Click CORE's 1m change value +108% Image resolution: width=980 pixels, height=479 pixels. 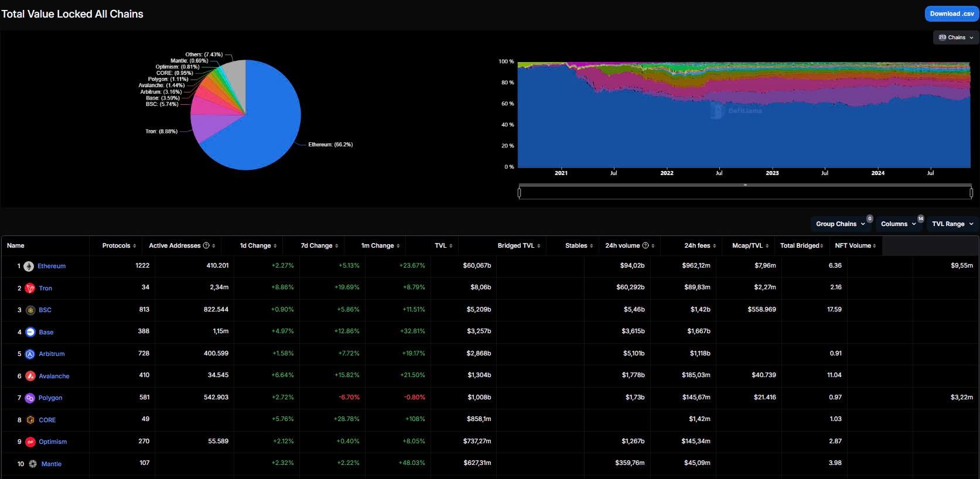tap(415, 419)
